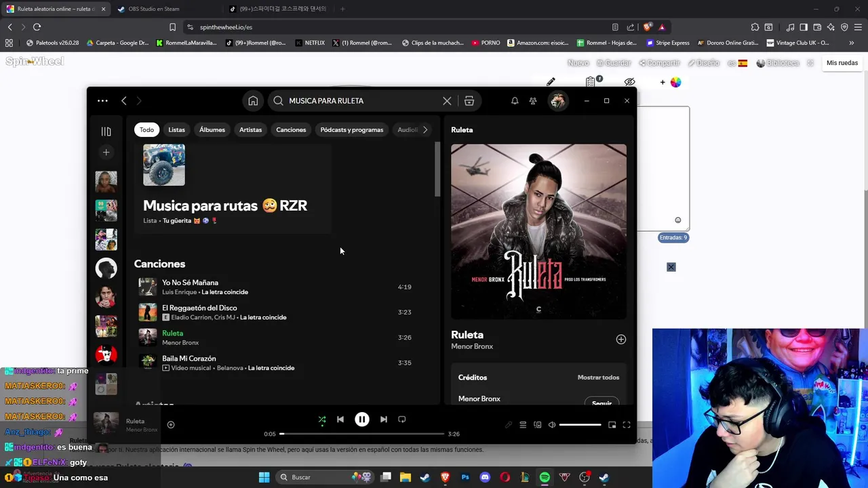The height and width of the screenshot is (488, 868).
Task: Select the Todo filter chip
Action: pos(147,129)
